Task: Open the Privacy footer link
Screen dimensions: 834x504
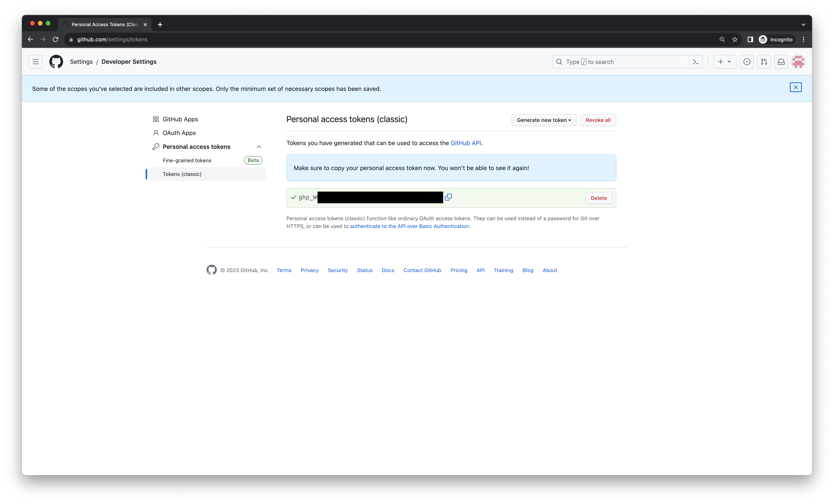Action: pyautogui.click(x=309, y=270)
